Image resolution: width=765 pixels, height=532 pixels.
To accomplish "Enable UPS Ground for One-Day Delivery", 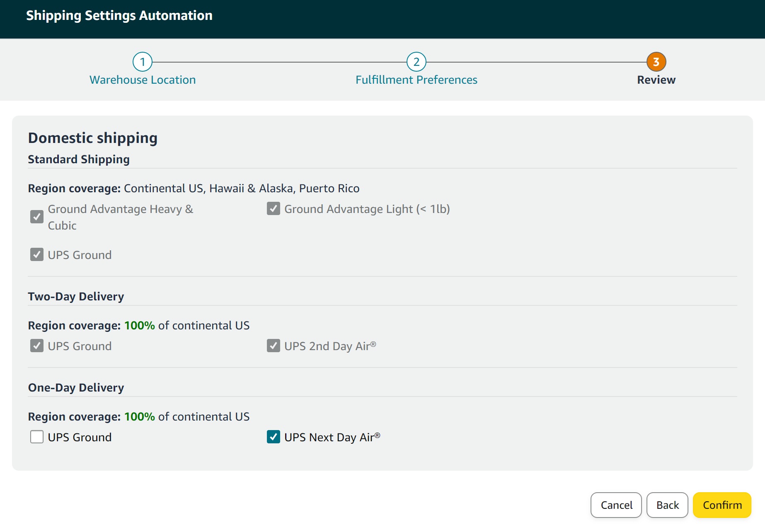I will (x=37, y=437).
